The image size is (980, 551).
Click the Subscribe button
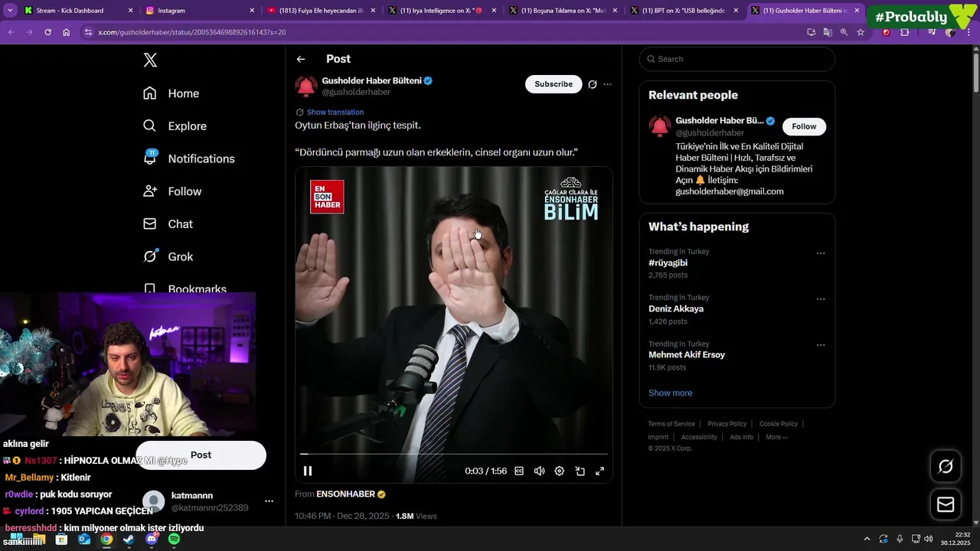(554, 84)
